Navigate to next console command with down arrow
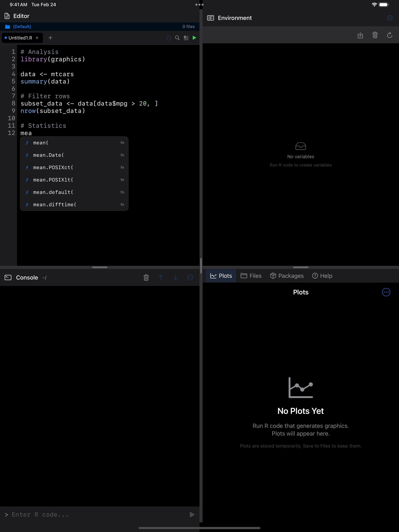Image resolution: width=399 pixels, height=532 pixels. point(176,278)
